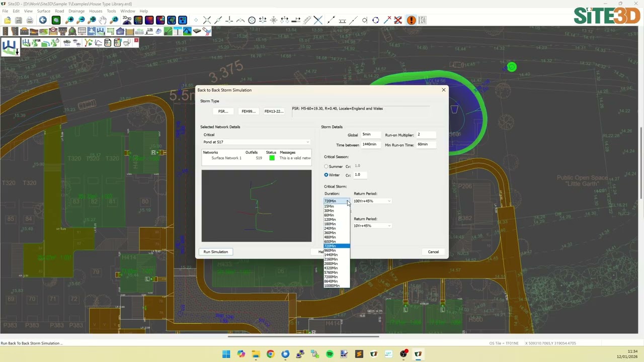Click the hydrograph curve chart icon
This screenshot has width=644, height=362.
(x=99, y=42)
